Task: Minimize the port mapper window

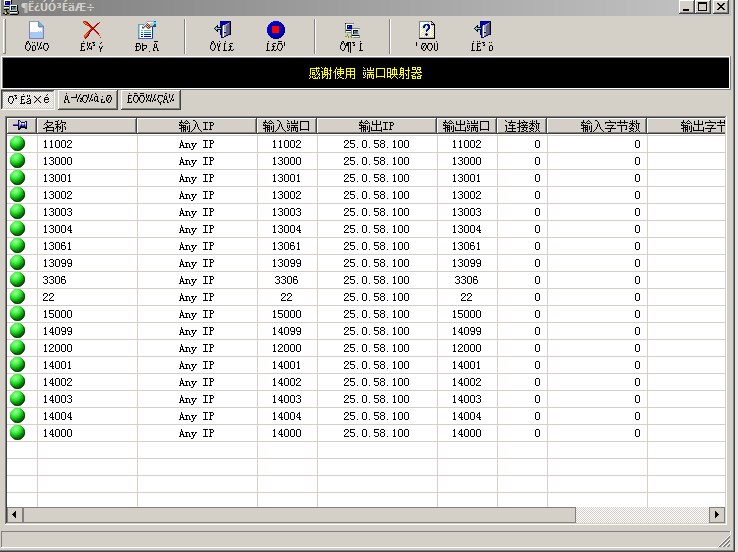Action: click(686, 7)
